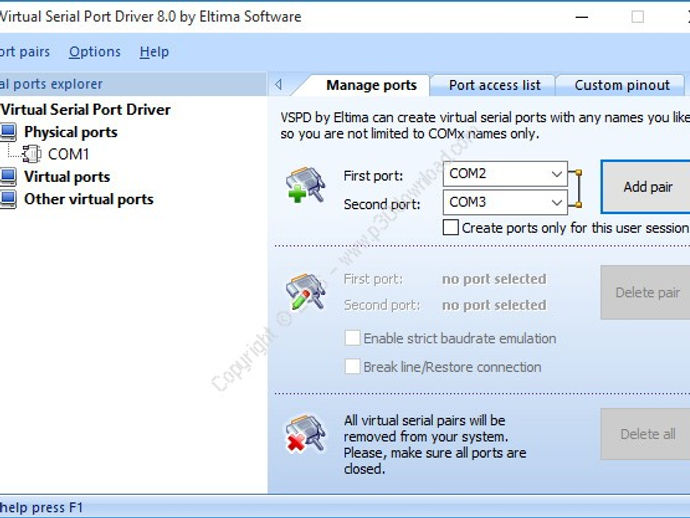Viewport: 690px width, 518px height.
Task: Click the delete-all connector icon with red X
Action: (305, 434)
